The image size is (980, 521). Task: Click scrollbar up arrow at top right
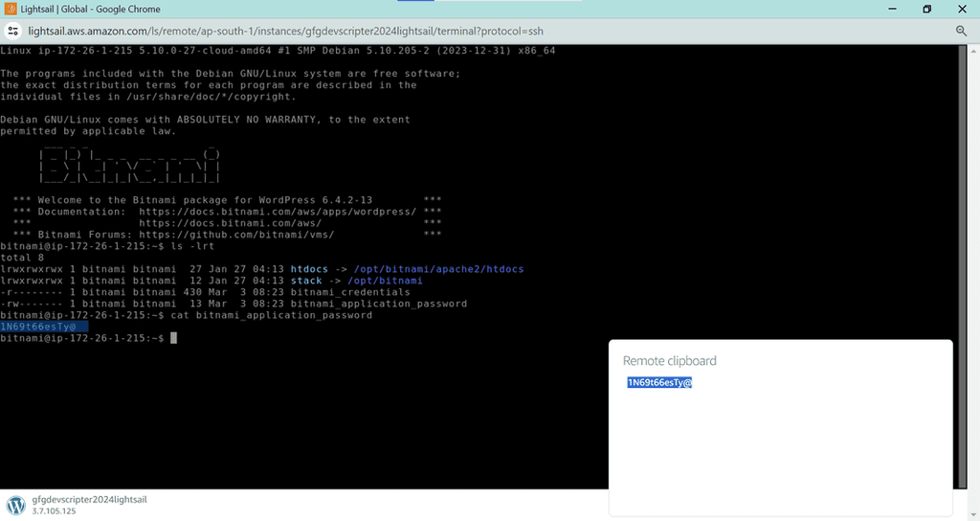click(x=973, y=50)
